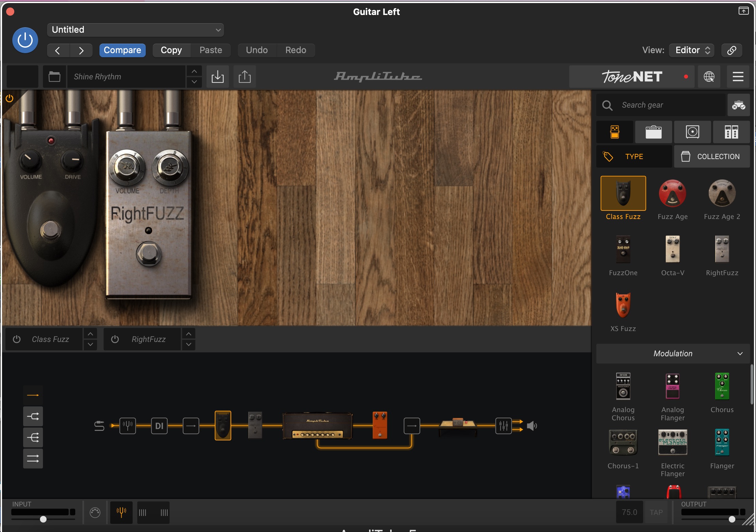Click the RightFuzz VOLUME knob
Image resolution: width=756 pixels, height=532 pixels.
126,167
